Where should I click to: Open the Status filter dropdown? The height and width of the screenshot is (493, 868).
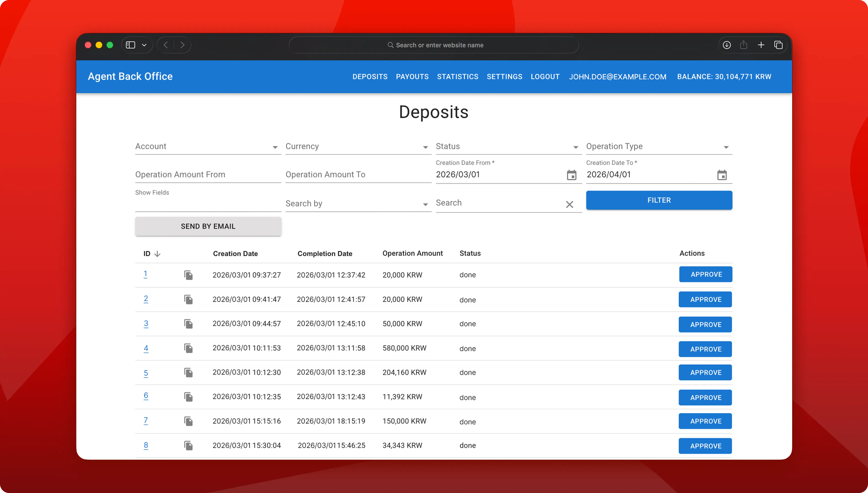tap(508, 147)
